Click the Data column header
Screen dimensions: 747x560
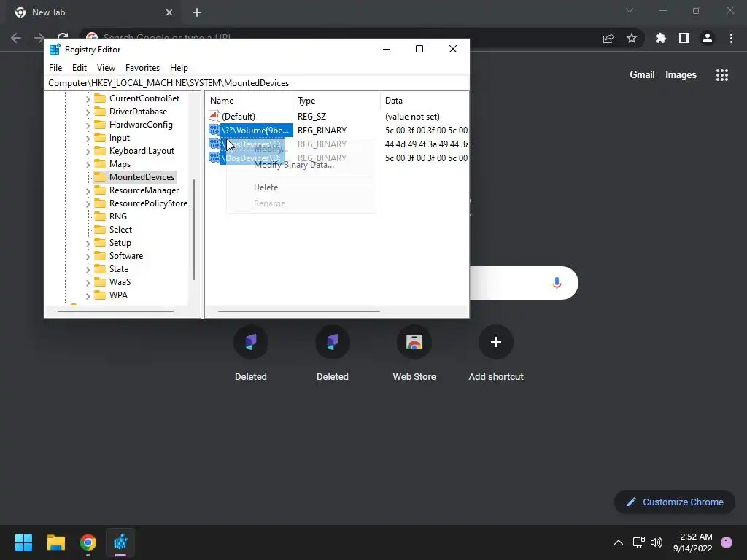tap(425, 101)
